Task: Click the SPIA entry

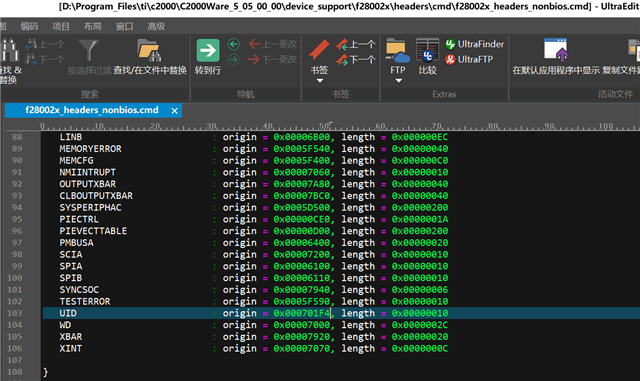Action: pos(71,267)
